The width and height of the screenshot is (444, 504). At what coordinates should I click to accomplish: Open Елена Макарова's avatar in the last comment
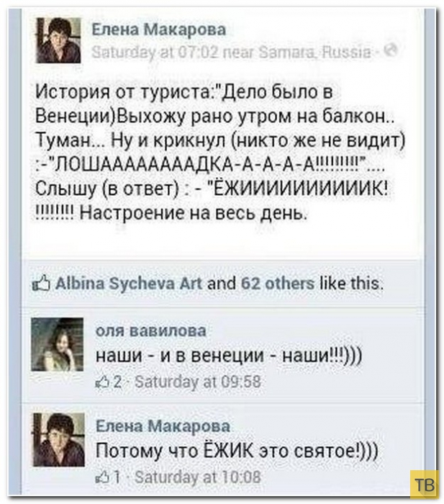point(59,440)
